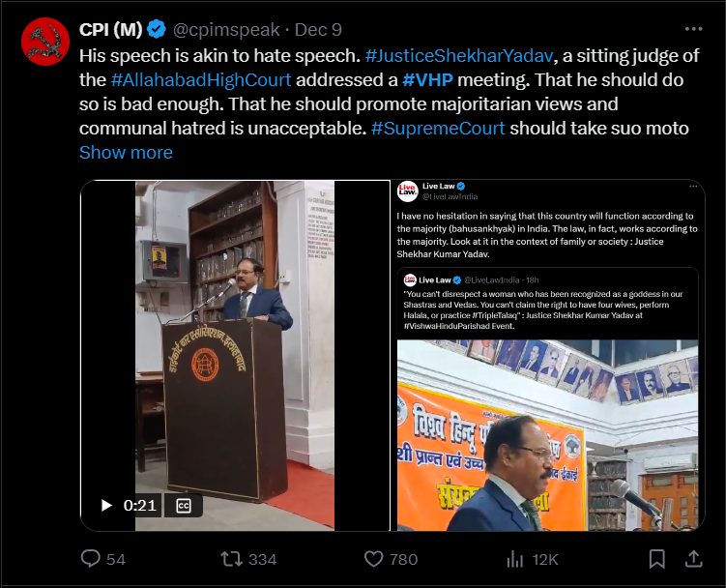
Task: Click the repost icon showing 334
Action: tap(231, 559)
